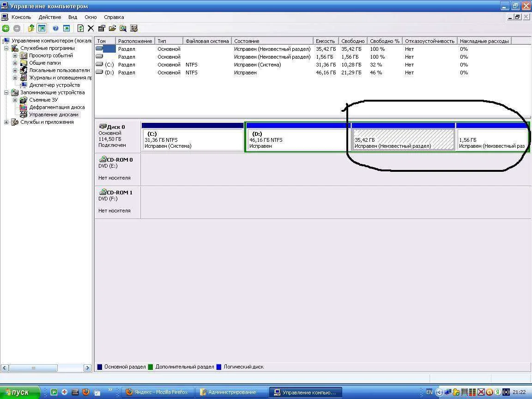Click the Логический диск blue legend swatch

(x=219, y=367)
